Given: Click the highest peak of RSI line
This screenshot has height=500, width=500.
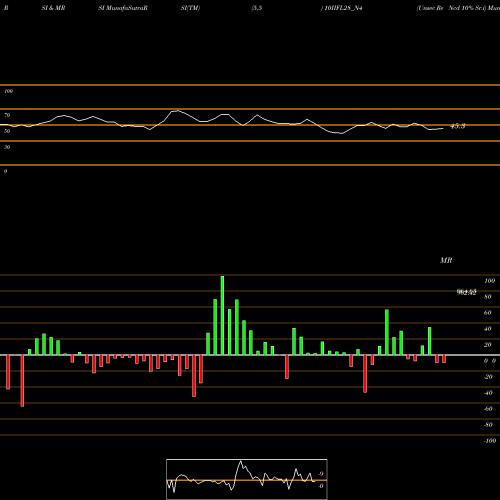Looking at the screenshot, I should click(x=177, y=111).
